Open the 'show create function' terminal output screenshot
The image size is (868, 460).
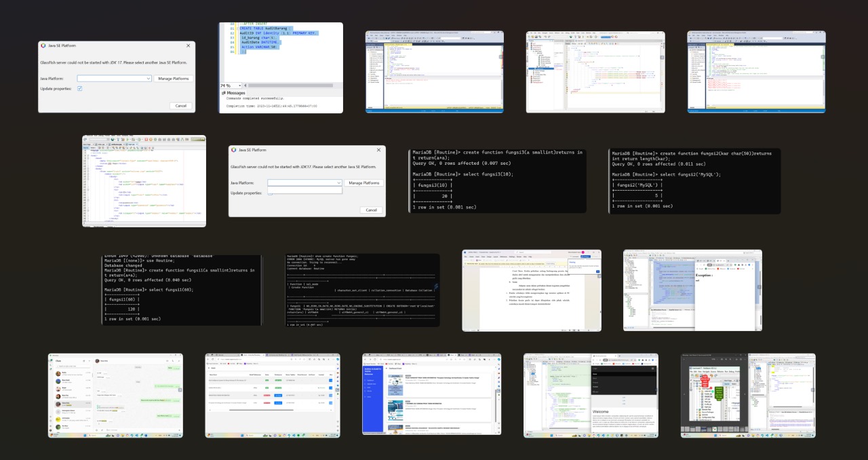point(363,290)
